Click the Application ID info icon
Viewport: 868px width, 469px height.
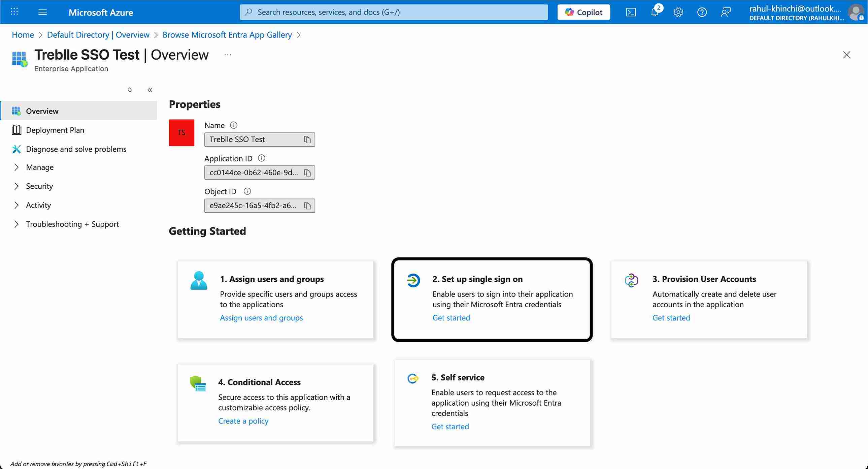coord(262,158)
